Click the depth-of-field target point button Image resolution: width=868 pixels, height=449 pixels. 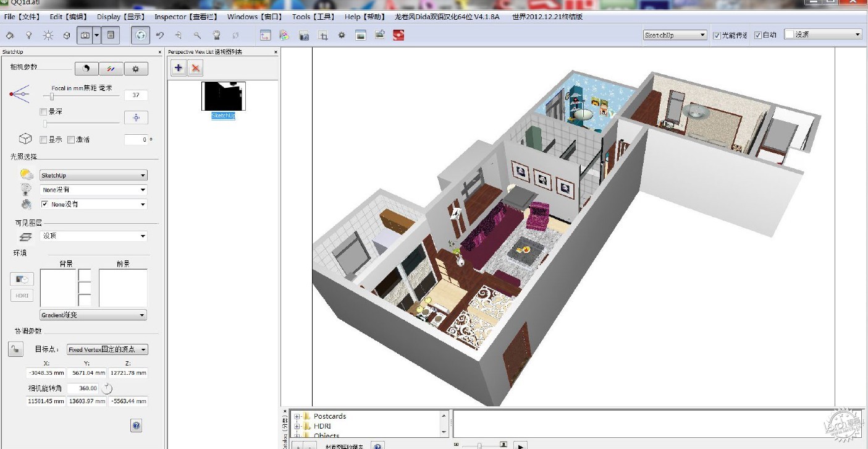click(x=137, y=118)
